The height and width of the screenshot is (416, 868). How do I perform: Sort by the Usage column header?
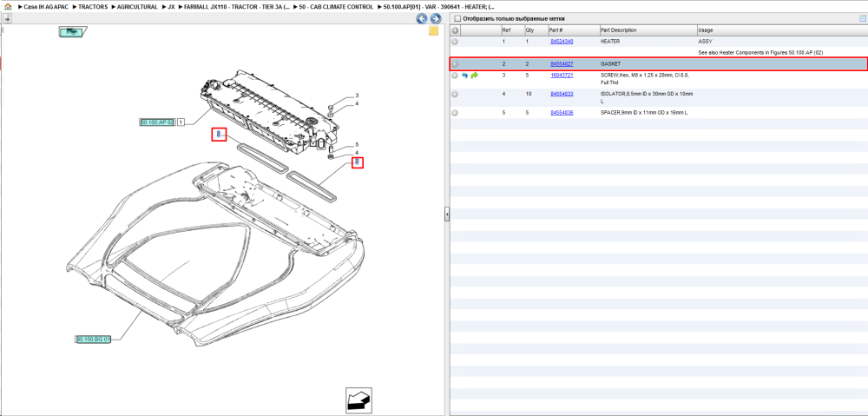coord(705,30)
